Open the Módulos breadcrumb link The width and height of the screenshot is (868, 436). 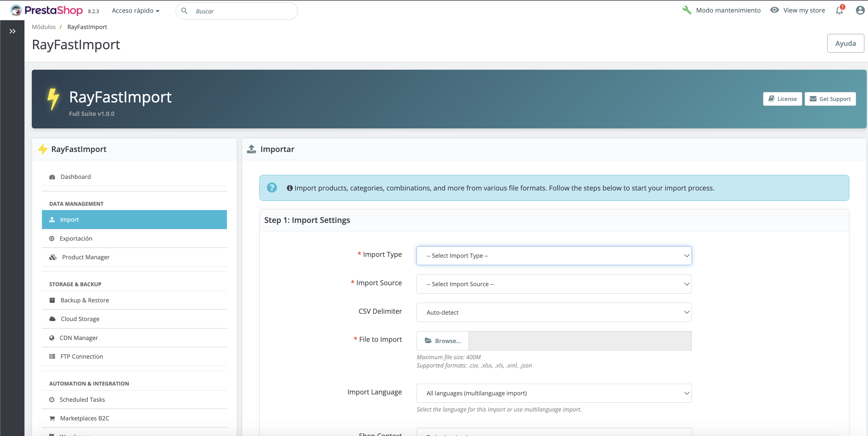pyautogui.click(x=43, y=27)
